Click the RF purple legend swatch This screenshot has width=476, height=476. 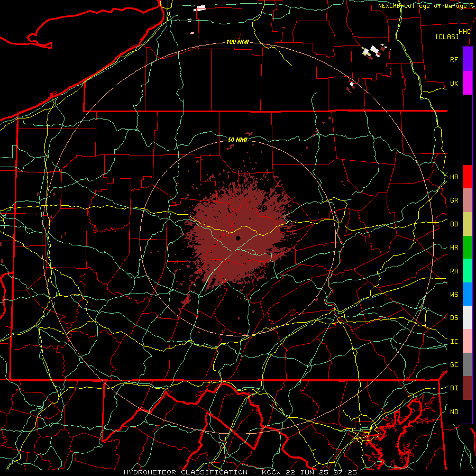pyautogui.click(x=467, y=59)
